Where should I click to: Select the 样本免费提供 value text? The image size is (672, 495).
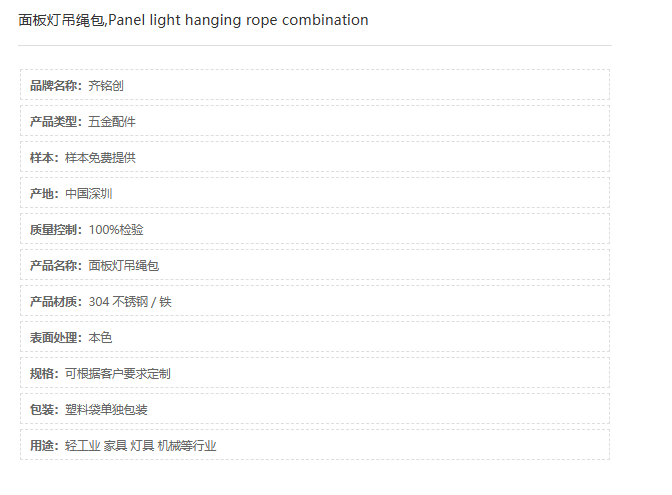[101, 158]
